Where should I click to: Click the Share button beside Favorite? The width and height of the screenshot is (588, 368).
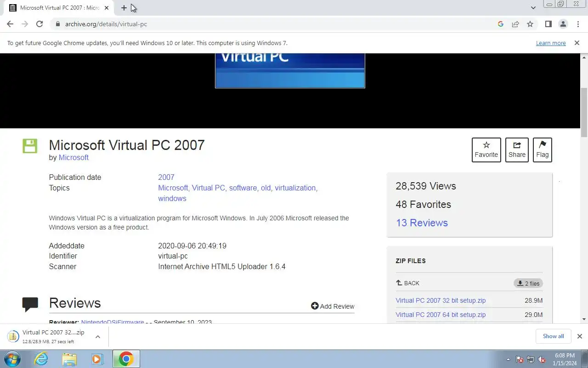[x=517, y=150]
